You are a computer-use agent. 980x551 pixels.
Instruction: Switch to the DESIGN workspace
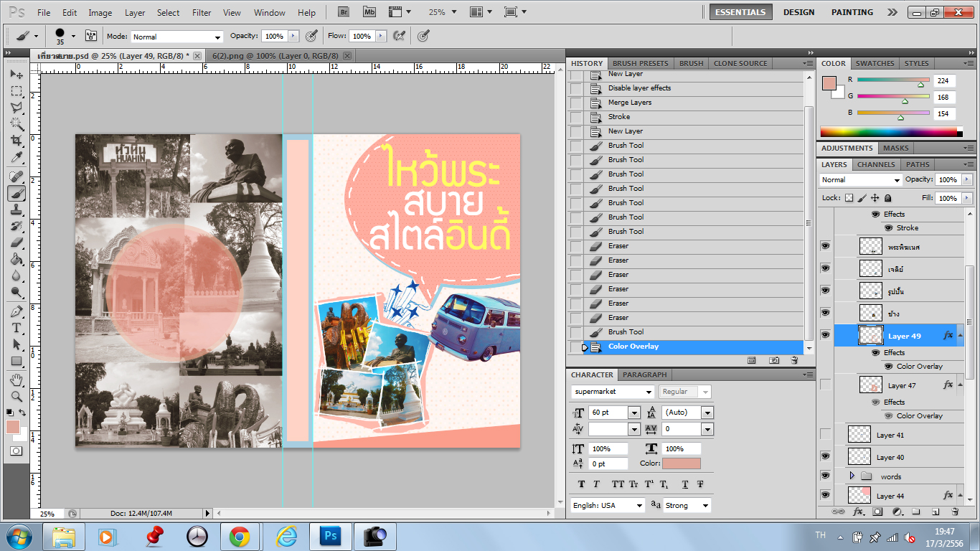click(798, 12)
